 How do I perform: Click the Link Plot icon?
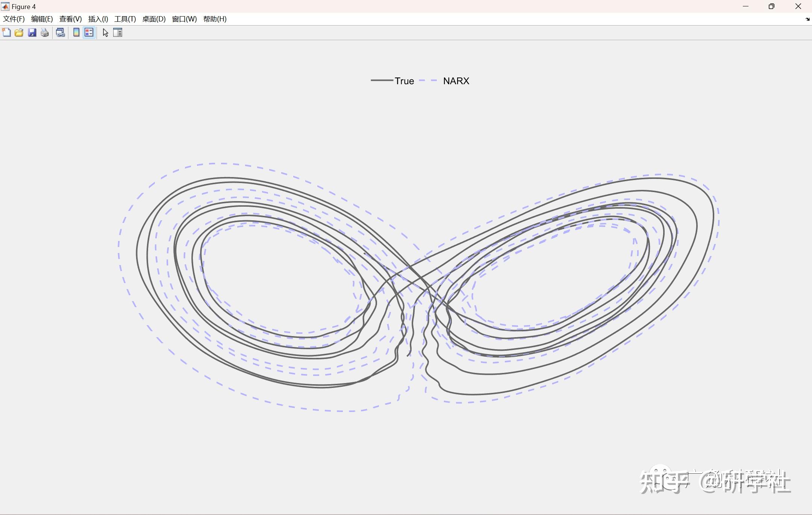click(x=60, y=33)
